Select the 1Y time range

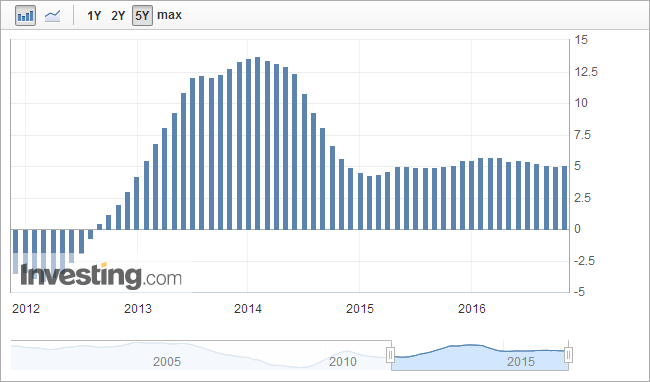[x=94, y=16]
